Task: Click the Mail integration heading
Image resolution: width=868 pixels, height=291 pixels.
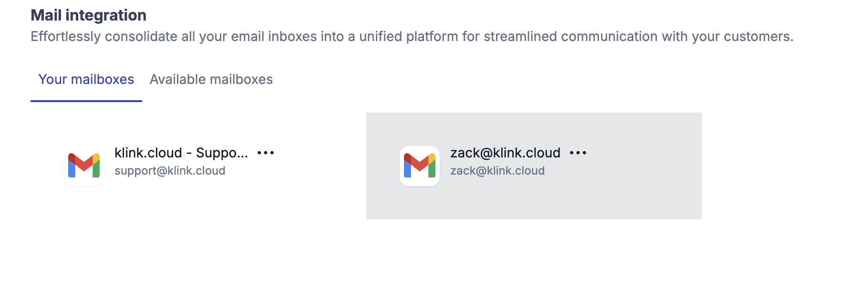Action: 89,15
